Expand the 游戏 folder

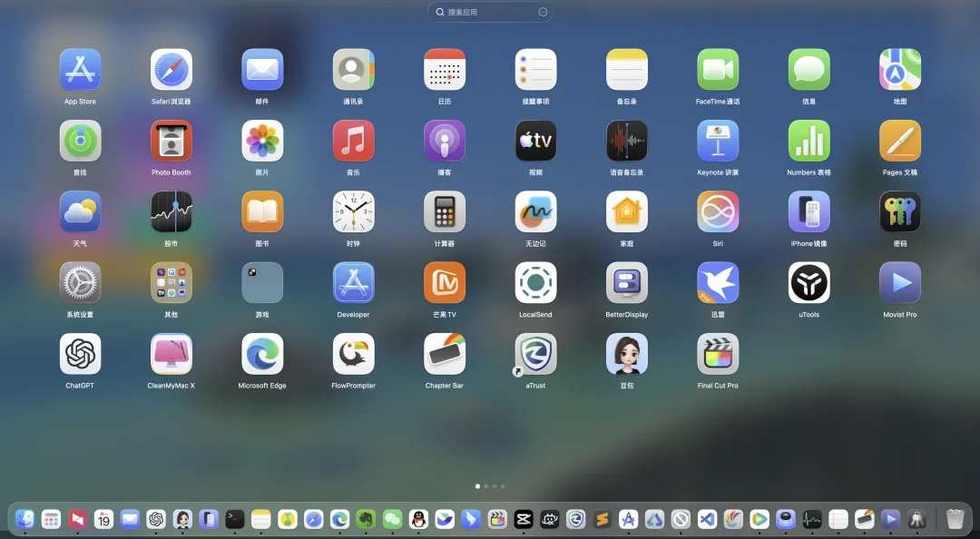(262, 282)
